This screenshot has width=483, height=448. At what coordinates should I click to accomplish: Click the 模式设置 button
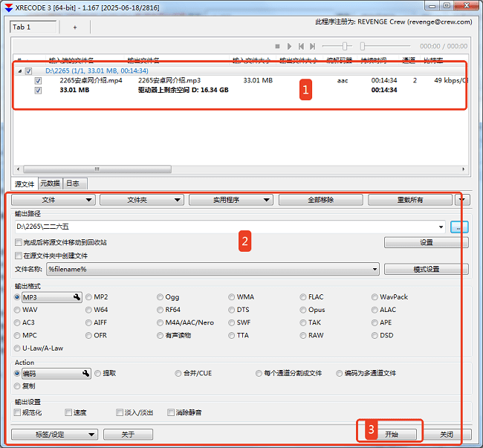427,269
